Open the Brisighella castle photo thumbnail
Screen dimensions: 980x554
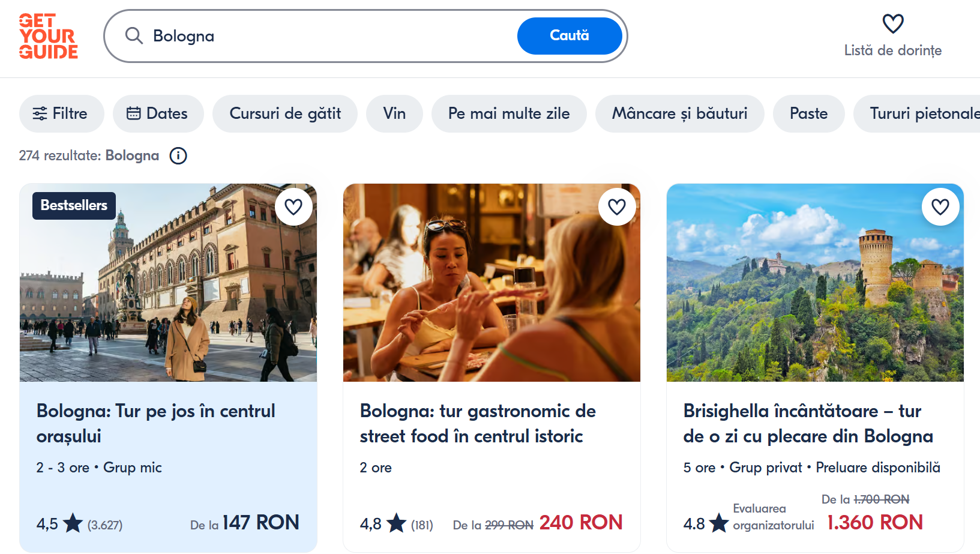click(815, 283)
